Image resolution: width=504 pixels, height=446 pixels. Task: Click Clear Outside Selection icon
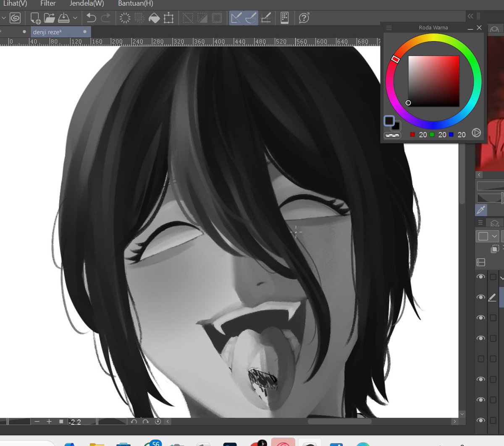tap(139, 18)
